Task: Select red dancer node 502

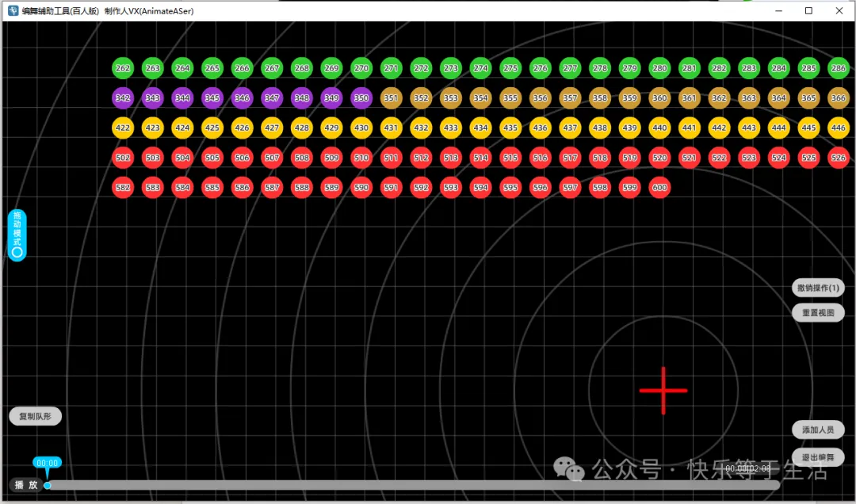Action: point(123,158)
